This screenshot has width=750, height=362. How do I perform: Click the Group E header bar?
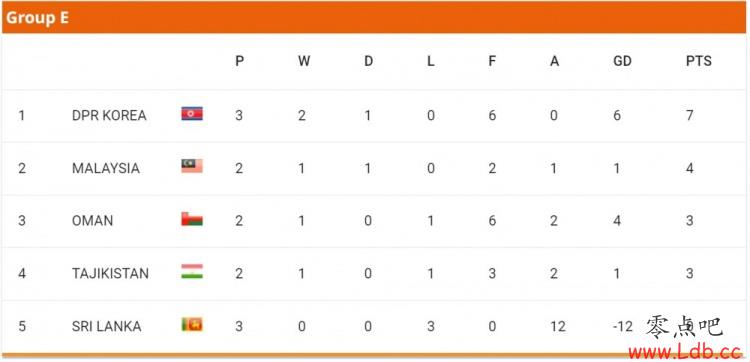[x=374, y=17]
